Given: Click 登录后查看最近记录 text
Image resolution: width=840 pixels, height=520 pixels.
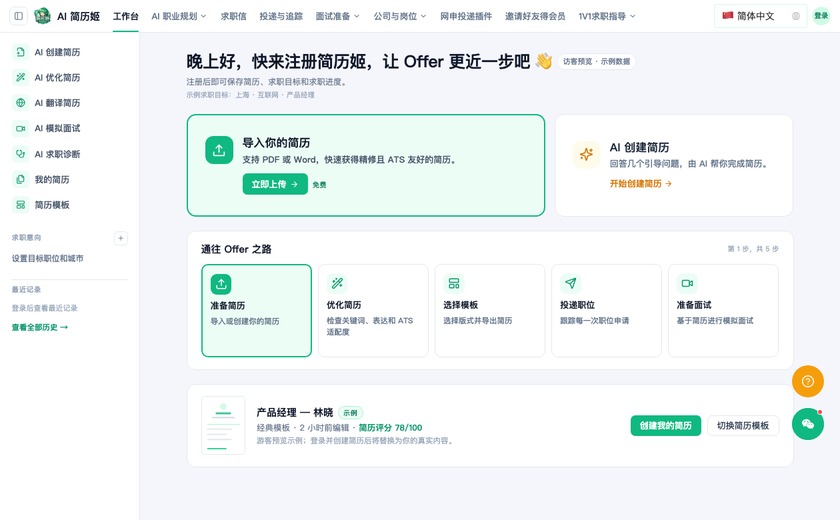Looking at the screenshot, I should pyautogui.click(x=44, y=308).
